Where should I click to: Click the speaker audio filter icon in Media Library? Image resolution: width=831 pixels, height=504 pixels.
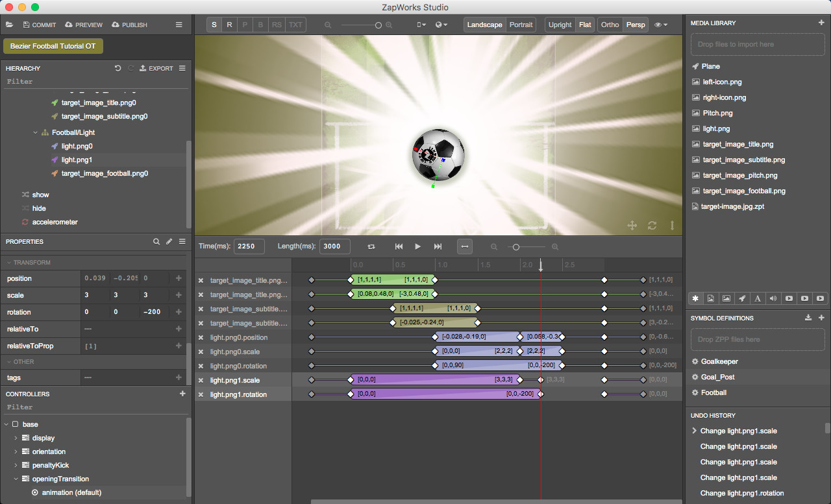(x=773, y=298)
